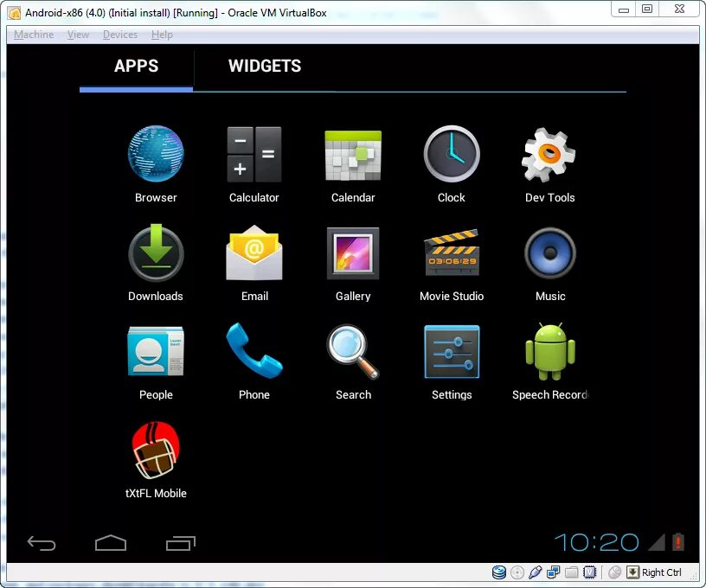This screenshot has width=706, height=588.
Task: Select the APPS tab
Action: [136, 66]
